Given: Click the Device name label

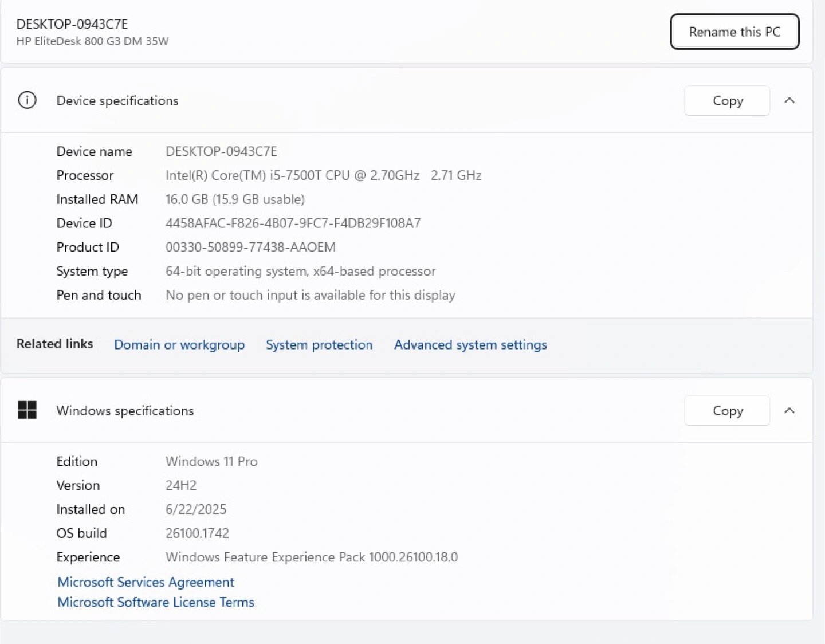Looking at the screenshot, I should click(x=95, y=151).
